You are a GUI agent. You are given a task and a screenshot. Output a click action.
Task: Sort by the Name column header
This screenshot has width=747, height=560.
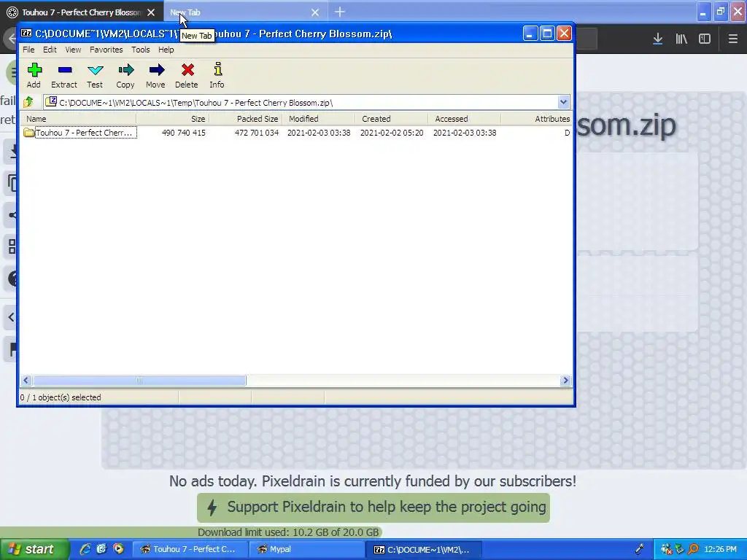79,119
